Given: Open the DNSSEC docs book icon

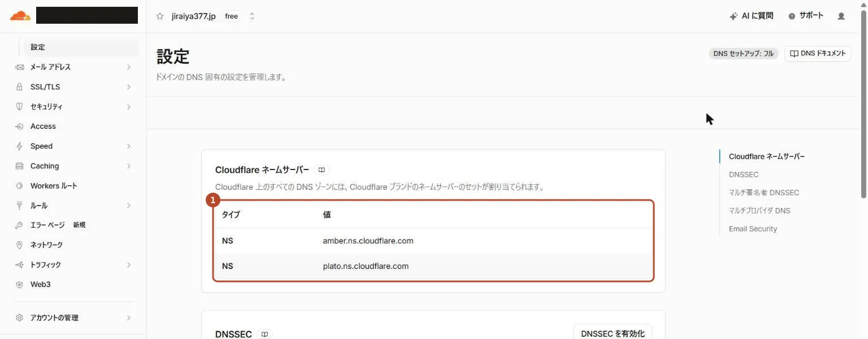Looking at the screenshot, I should [264, 334].
